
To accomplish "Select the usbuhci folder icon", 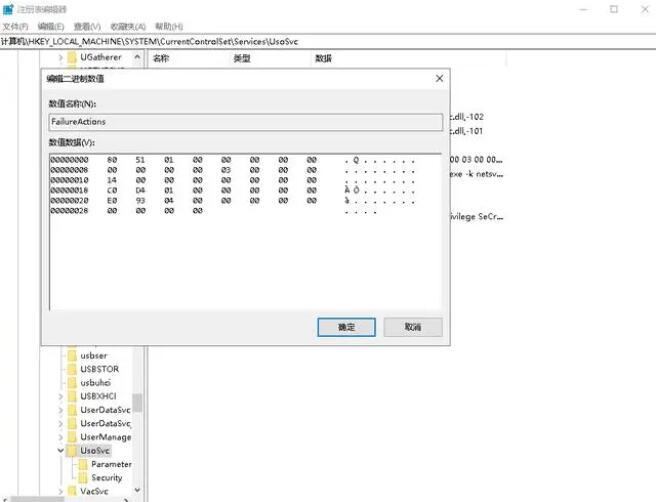I will point(72,383).
